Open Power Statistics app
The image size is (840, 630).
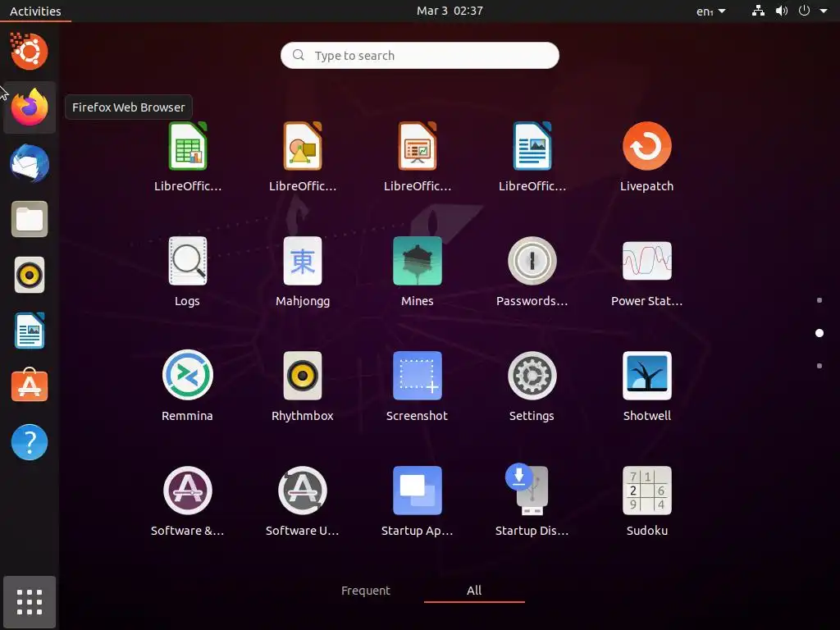click(x=646, y=262)
